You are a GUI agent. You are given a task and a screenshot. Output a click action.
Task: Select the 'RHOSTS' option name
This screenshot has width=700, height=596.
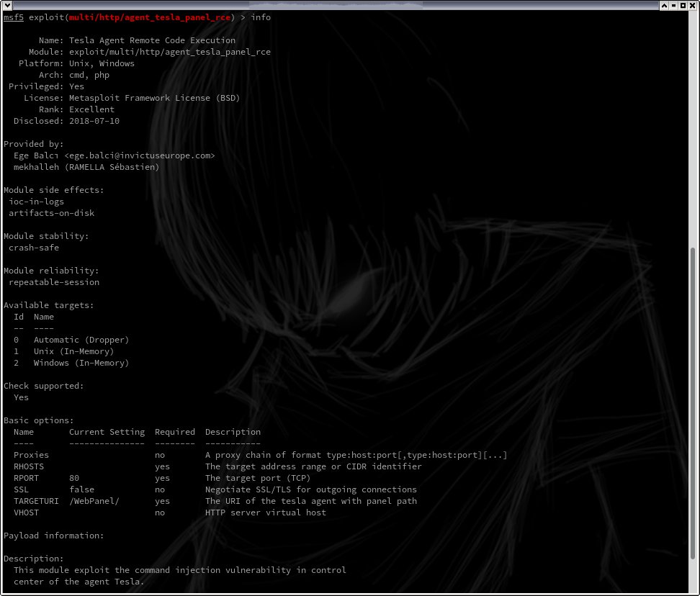pos(29,466)
